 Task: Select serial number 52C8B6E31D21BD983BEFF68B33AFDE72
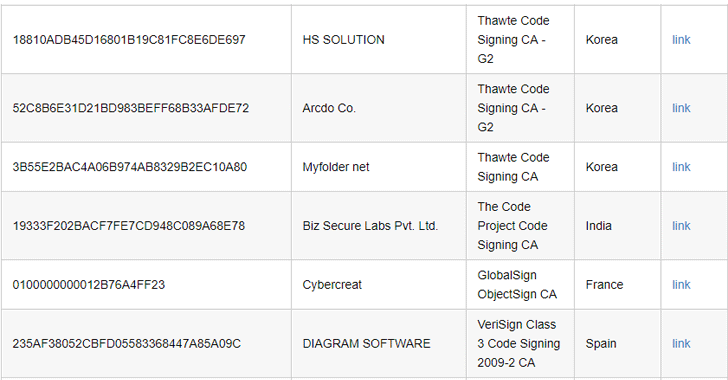click(x=131, y=108)
